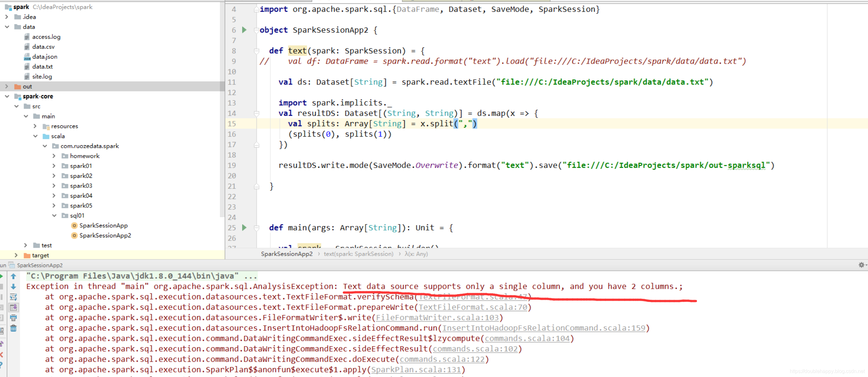Click the up-stack-trace arrow in Run console
The width and height of the screenshot is (868, 377).
pos(14,276)
